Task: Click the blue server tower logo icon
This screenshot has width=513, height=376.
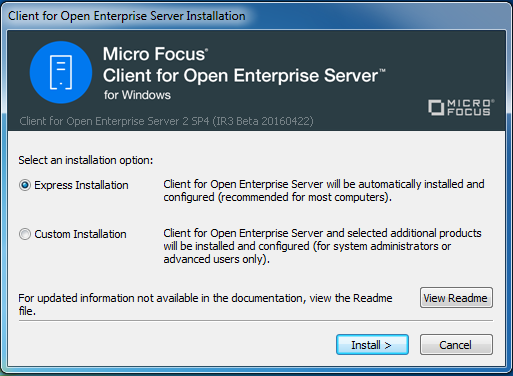Action: pos(61,72)
